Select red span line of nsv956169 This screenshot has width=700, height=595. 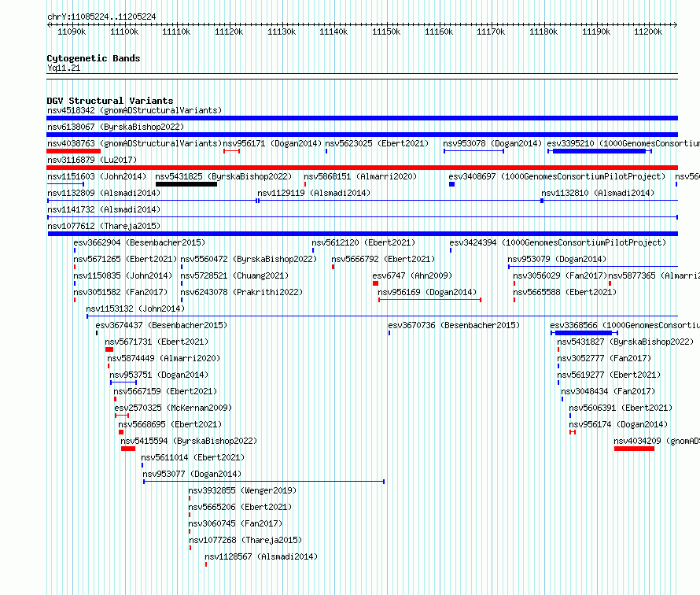(429, 300)
